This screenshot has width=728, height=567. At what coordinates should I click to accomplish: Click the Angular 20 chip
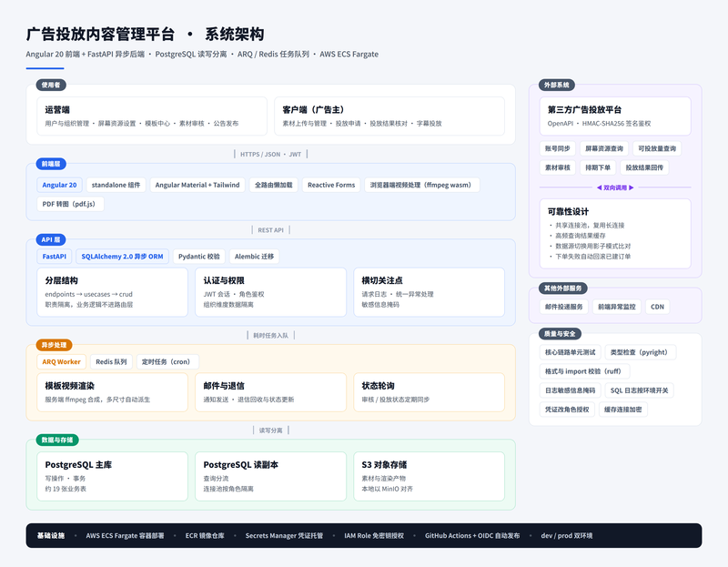(59, 185)
